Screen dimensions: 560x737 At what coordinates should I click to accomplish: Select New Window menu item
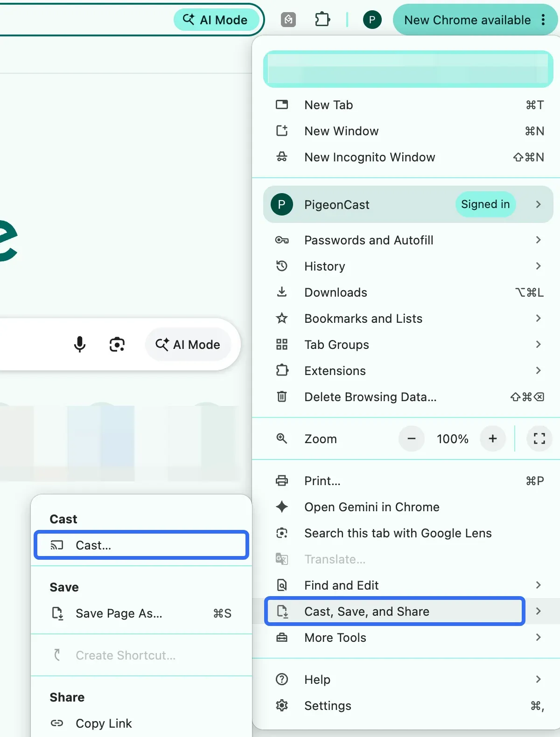click(406, 131)
